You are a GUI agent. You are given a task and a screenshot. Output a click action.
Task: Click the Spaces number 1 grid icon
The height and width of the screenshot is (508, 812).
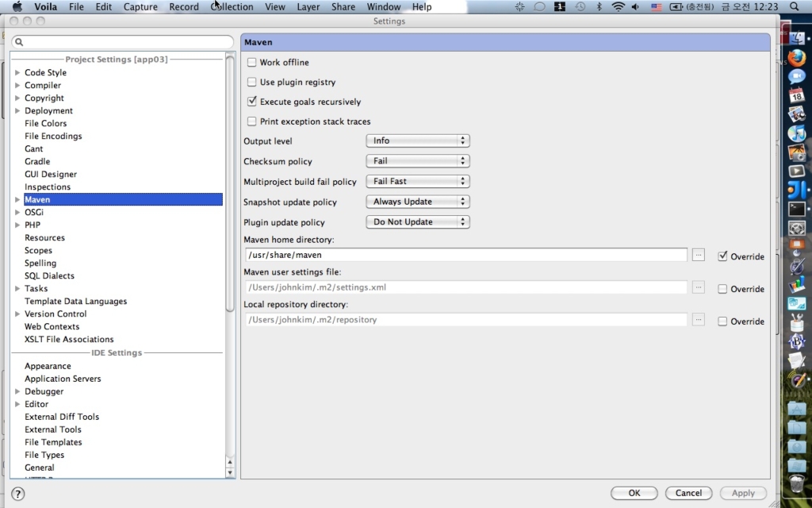coord(559,6)
